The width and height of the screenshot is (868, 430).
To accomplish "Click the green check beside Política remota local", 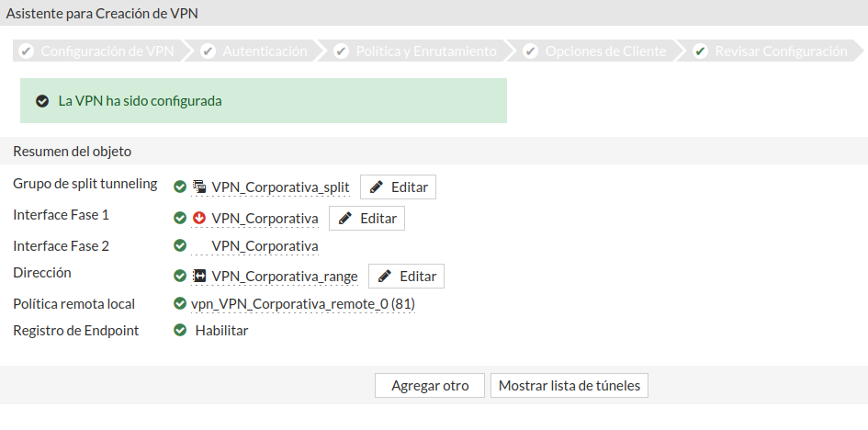I will (x=180, y=303).
